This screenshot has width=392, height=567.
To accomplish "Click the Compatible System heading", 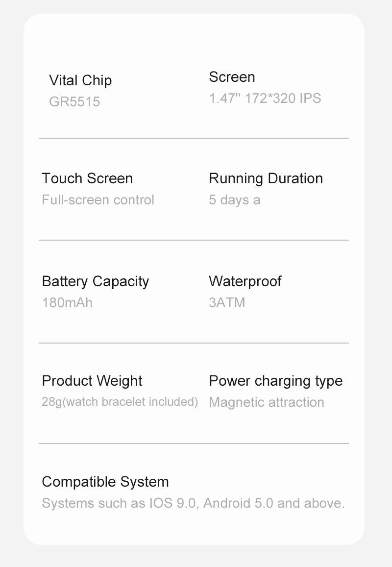I will click(x=105, y=482).
